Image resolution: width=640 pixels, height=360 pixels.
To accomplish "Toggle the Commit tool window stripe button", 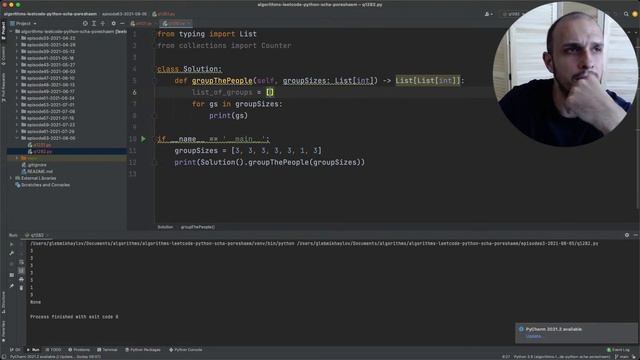I will point(3,56).
